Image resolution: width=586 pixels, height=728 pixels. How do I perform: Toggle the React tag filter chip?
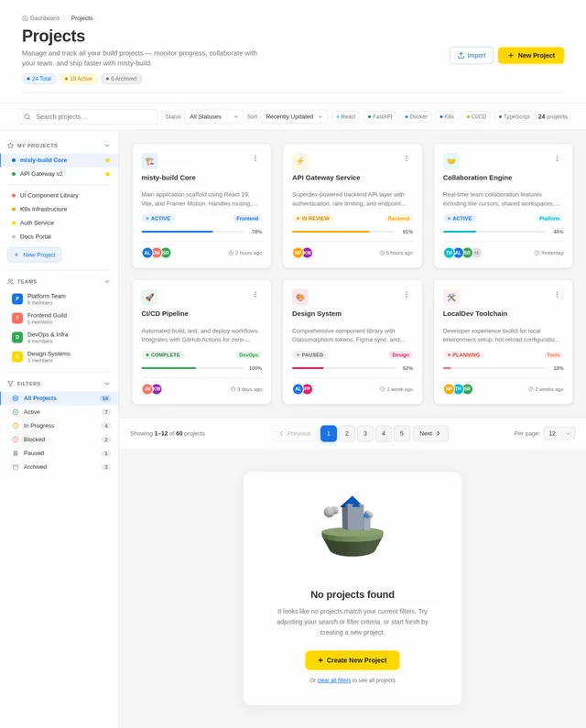(346, 116)
